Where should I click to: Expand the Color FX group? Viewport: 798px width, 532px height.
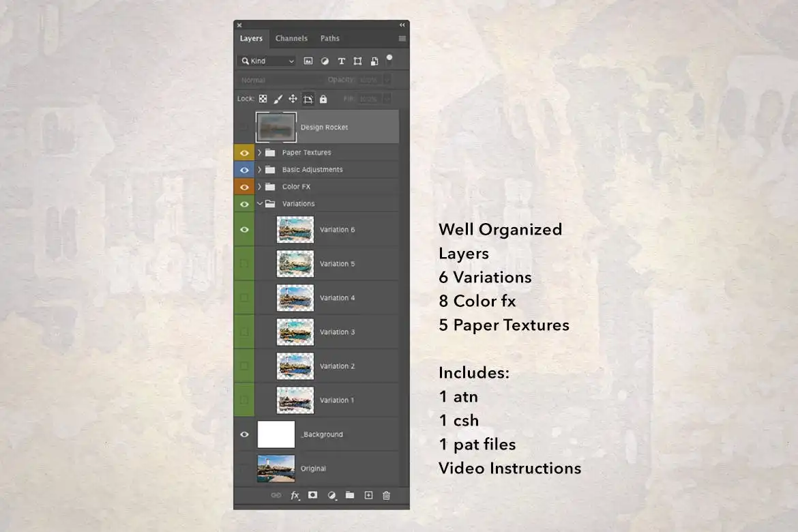(260, 187)
